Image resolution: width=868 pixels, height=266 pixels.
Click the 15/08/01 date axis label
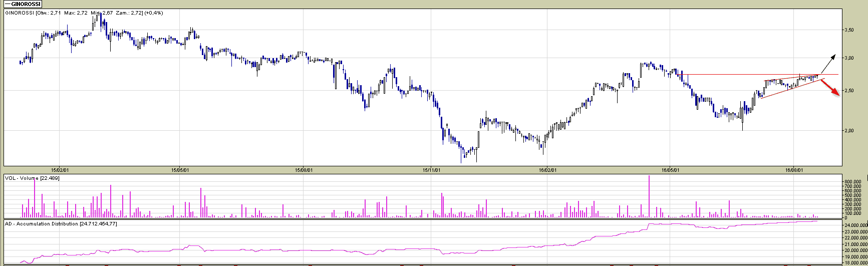pyautogui.click(x=304, y=170)
